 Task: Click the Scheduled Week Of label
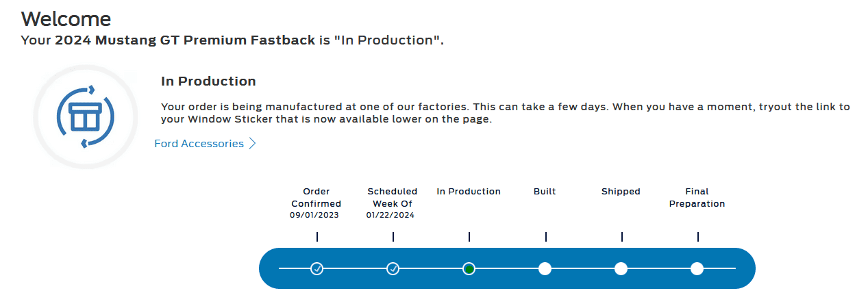pos(393,198)
